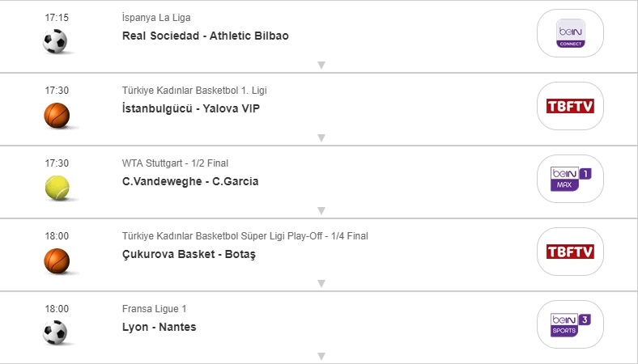
Task: Click the basketball icon beside İstanbulgücü - Yalova VIP
Action: pos(57,115)
